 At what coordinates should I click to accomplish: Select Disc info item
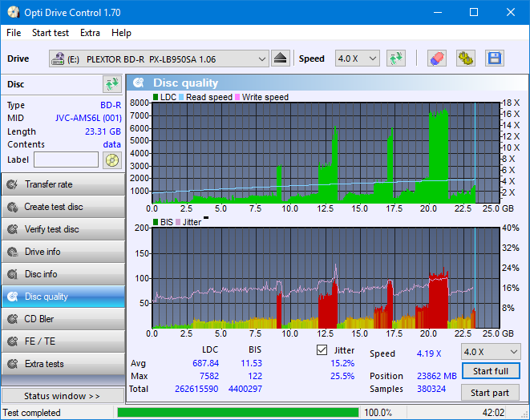(x=63, y=274)
